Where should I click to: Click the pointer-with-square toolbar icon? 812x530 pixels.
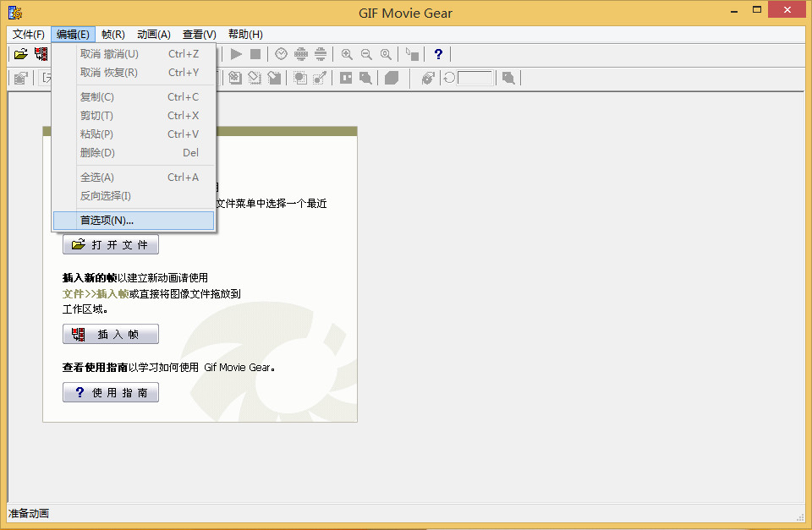tap(412, 54)
